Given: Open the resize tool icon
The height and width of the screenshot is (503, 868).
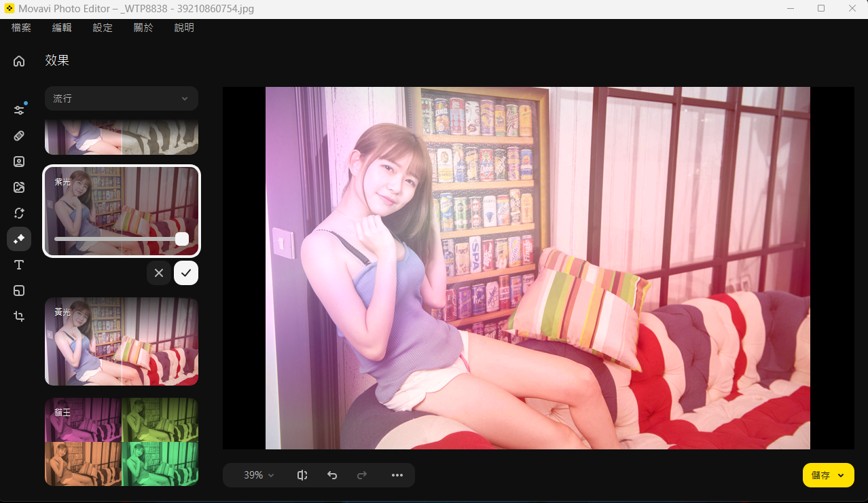Looking at the screenshot, I should [x=19, y=291].
